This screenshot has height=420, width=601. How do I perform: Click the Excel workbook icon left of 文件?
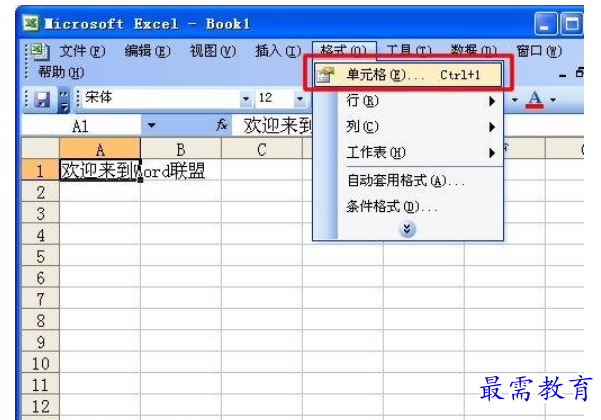coord(40,51)
